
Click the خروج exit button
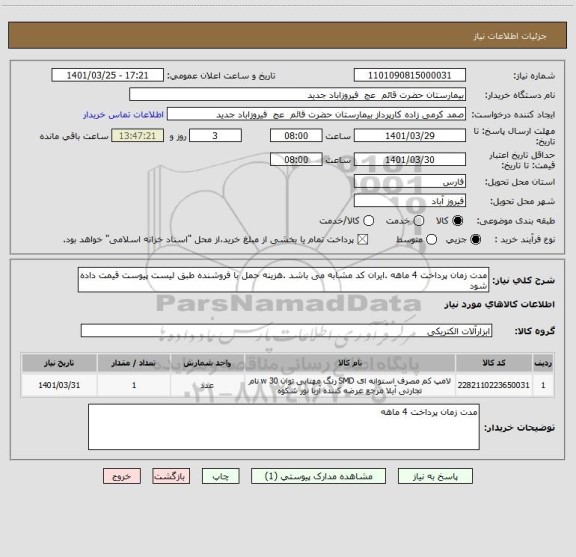[122, 476]
